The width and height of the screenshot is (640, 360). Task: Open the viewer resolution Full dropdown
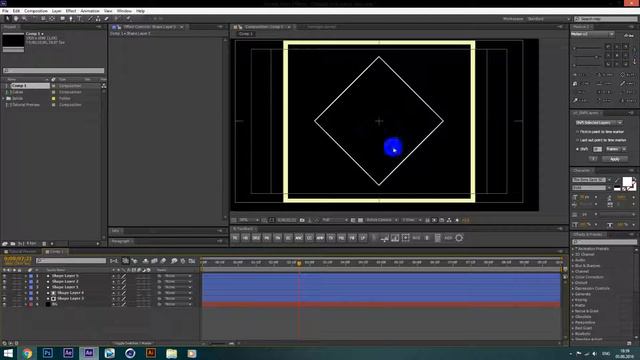335,220
